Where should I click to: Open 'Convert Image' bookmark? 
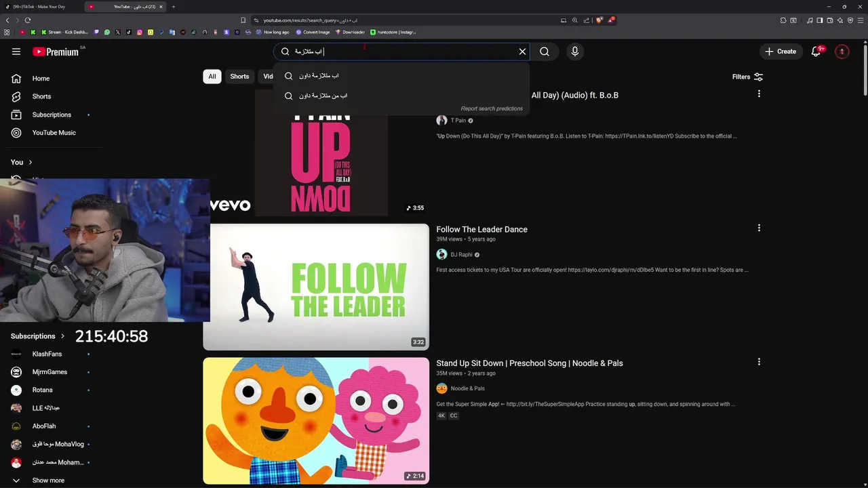pyautogui.click(x=313, y=32)
